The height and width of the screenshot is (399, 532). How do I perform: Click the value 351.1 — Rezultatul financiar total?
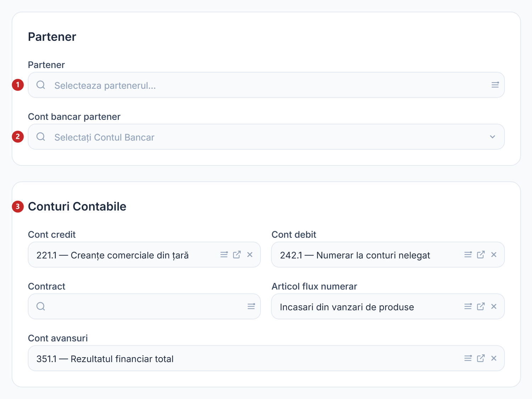[x=105, y=359]
